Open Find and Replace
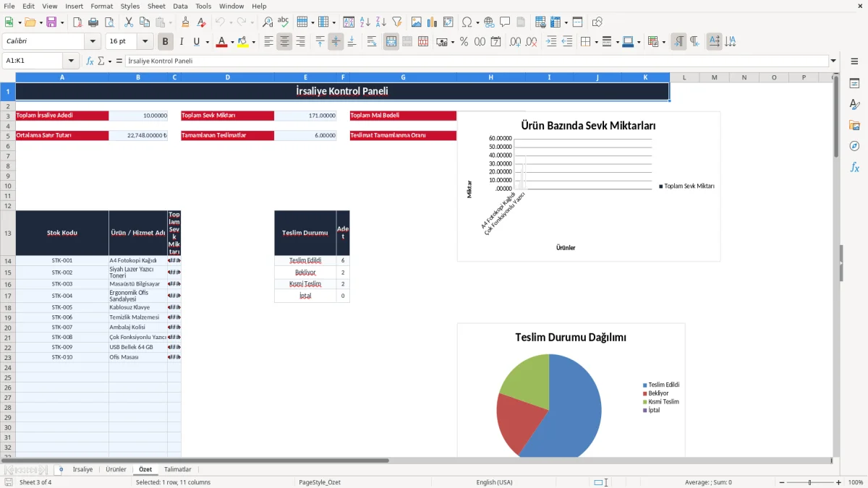Image resolution: width=868 pixels, height=488 pixels. (x=268, y=22)
